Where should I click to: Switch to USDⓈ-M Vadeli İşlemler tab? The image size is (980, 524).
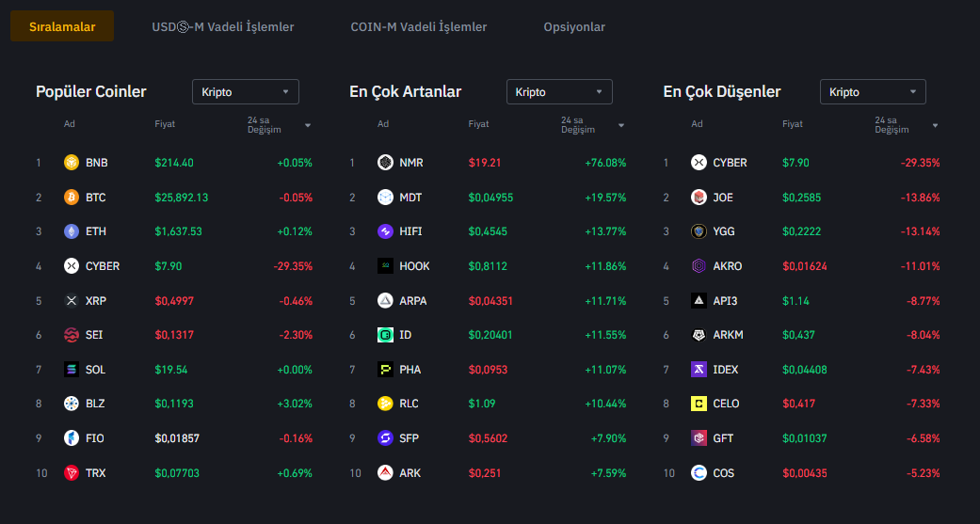(x=223, y=27)
